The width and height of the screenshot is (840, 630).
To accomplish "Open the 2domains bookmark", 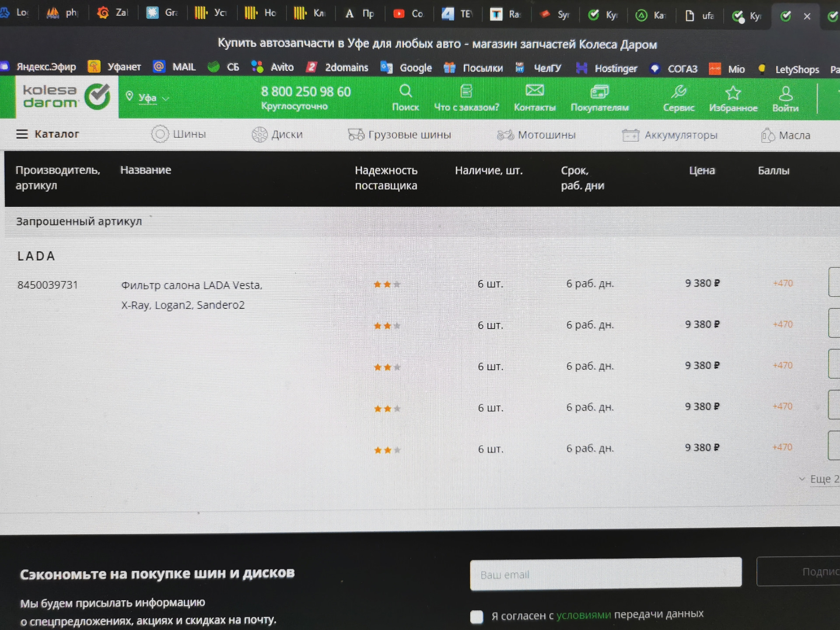I will (x=337, y=67).
